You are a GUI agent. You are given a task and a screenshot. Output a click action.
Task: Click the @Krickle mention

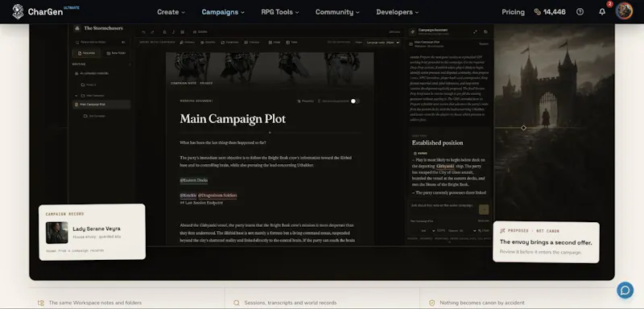pos(188,196)
